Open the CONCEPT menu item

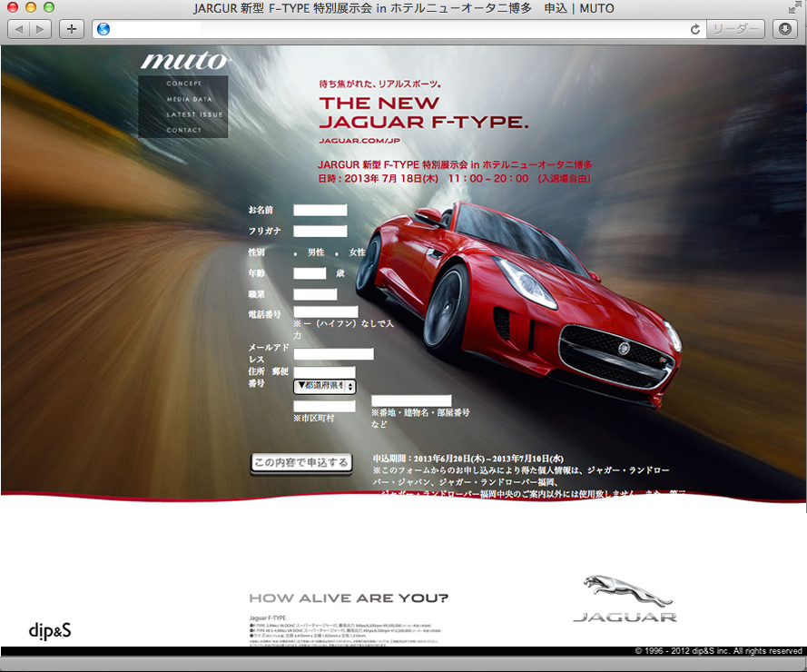(x=183, y=84)
